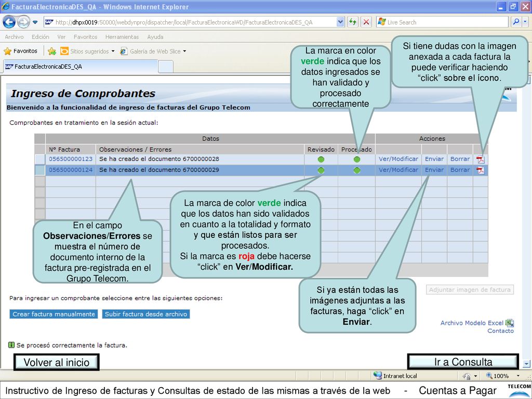
Task: Open PDF image icon for invoice 056500000123
Action: (481, 159)
